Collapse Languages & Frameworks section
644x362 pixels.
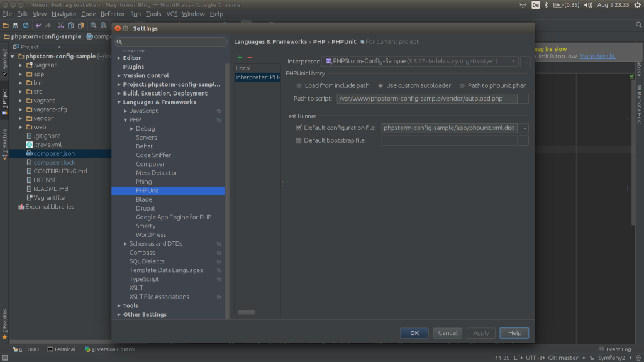coord(119,102)
